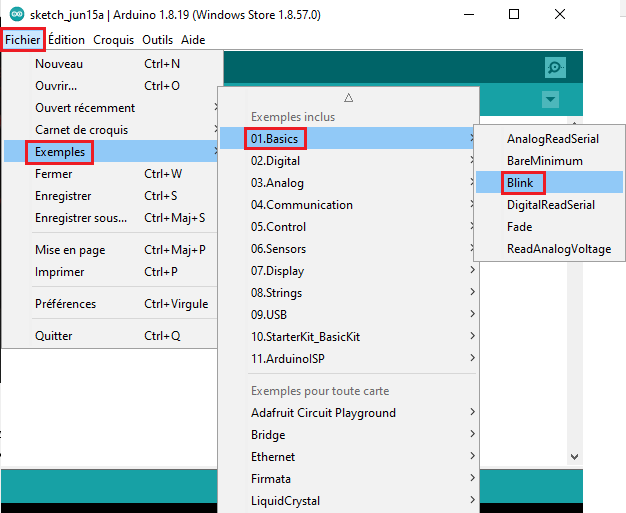Expand the 04.Communication examples category
Image resolution: width=626 pixels, height=513 pixels.
348,205
